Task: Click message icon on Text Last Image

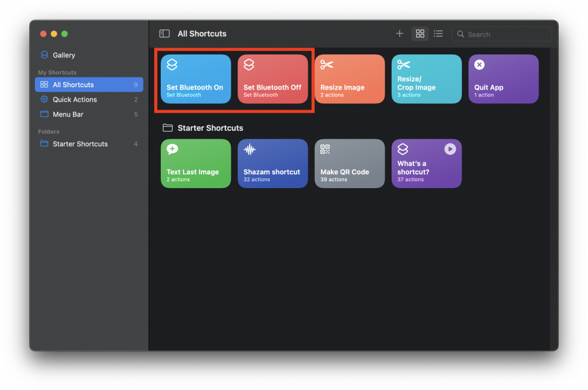Action: point(172,149)
